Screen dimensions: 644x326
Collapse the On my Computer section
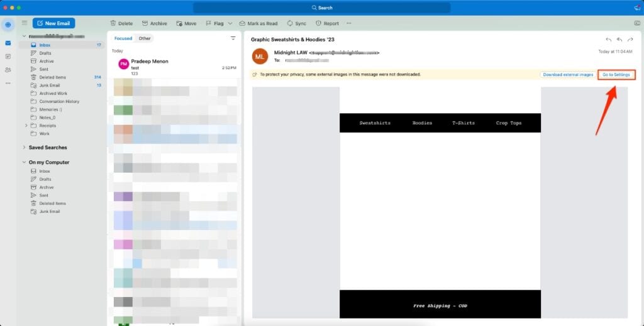coord(25,163)
